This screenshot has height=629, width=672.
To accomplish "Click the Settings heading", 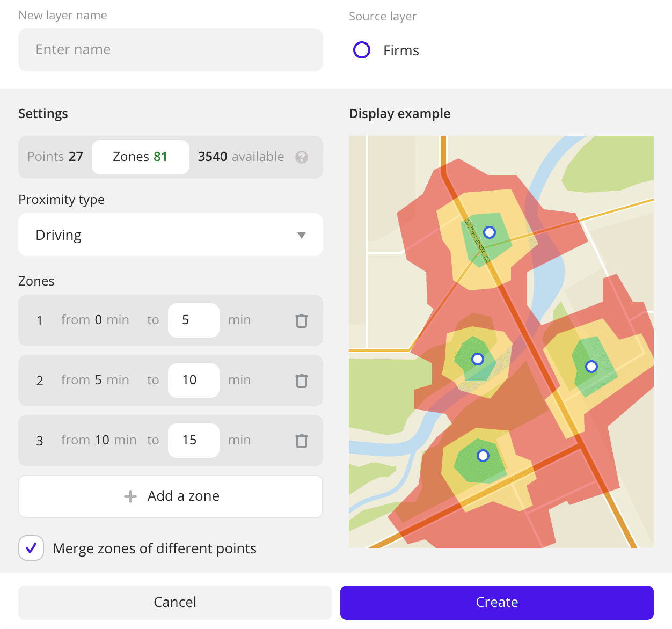I will pyautogui.click(x=43, y=114).
